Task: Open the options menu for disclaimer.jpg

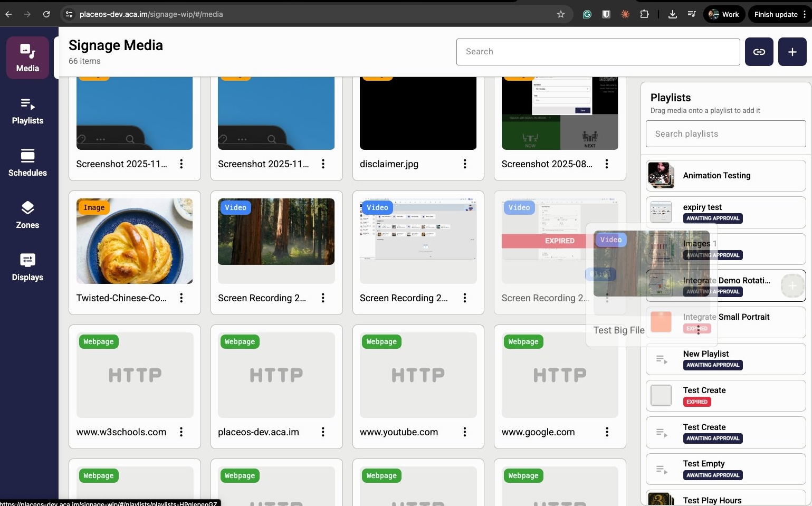Action: click(x=465, y=164)
